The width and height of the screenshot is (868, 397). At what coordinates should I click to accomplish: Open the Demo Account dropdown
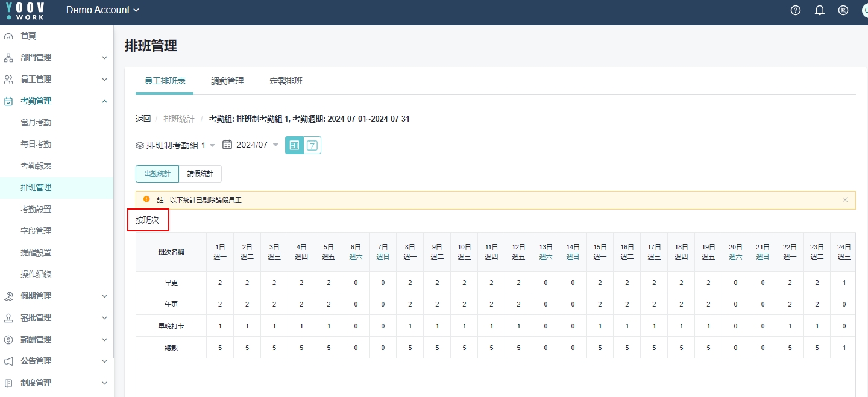(102, 10)
